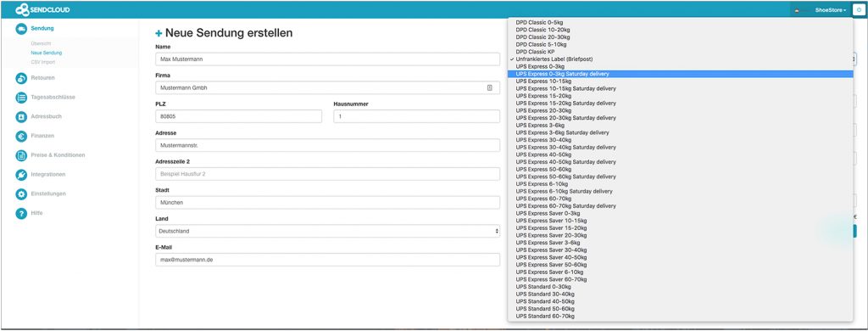Click the autofill icon in Firma field
The image size is (868, 331).
pos(489,87)
